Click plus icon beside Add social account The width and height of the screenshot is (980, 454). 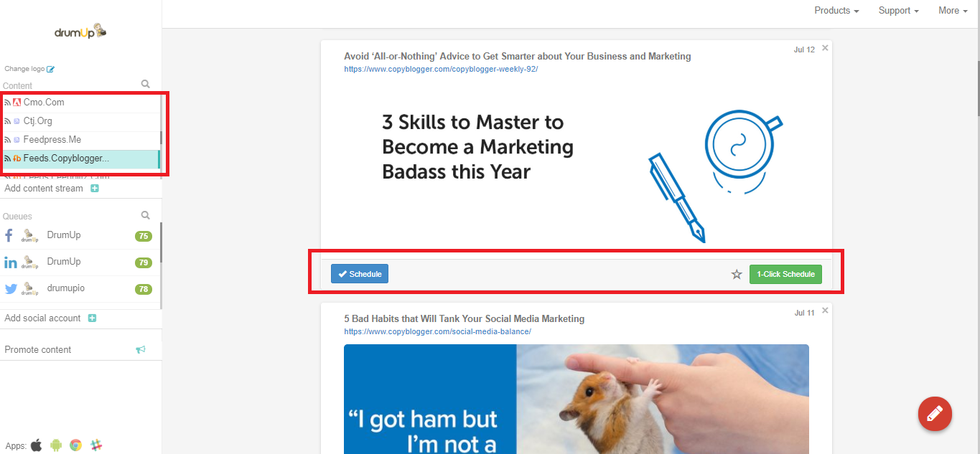[92, 318]
